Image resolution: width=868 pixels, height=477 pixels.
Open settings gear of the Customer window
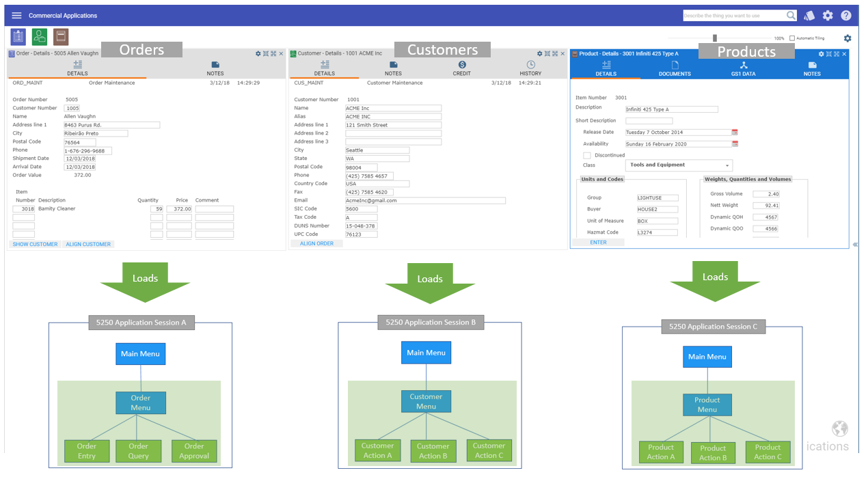pyautogui.click(x=540, y=53)
